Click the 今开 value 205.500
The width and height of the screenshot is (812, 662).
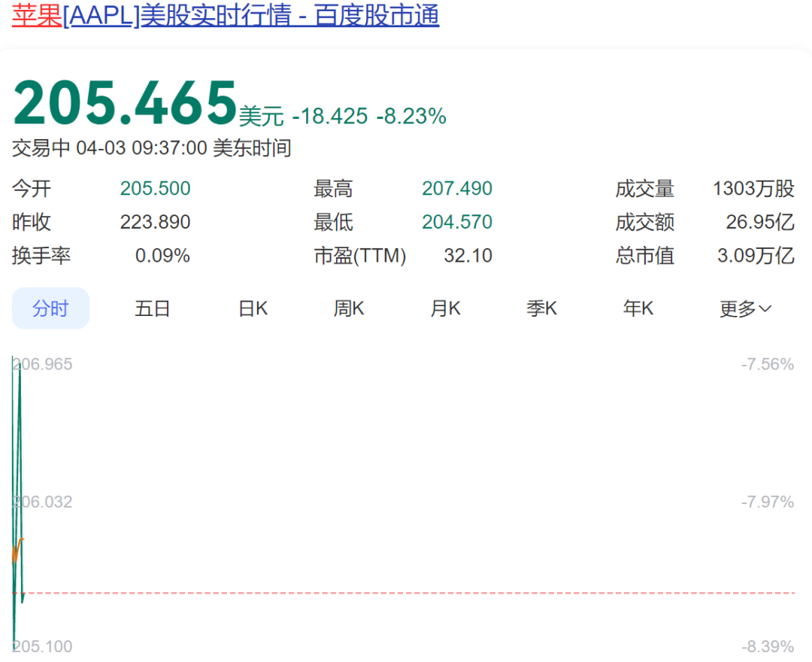point(155,189)
